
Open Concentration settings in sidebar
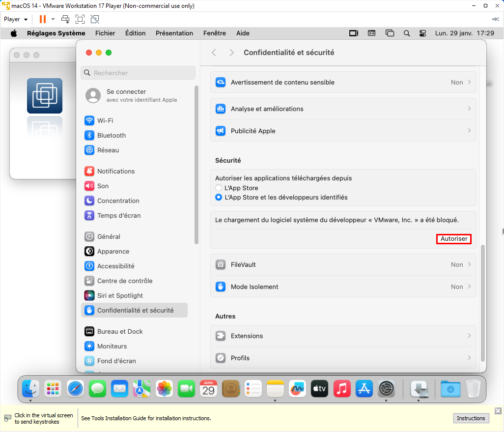click(x=135, y=201)
